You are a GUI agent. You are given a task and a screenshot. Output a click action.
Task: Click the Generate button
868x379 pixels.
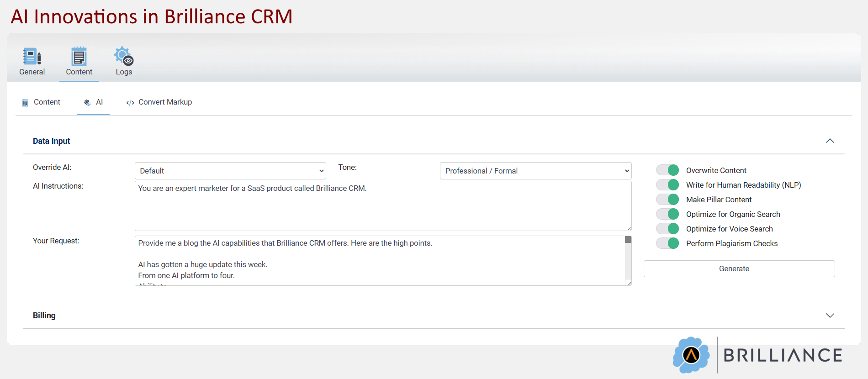[739, 268]
